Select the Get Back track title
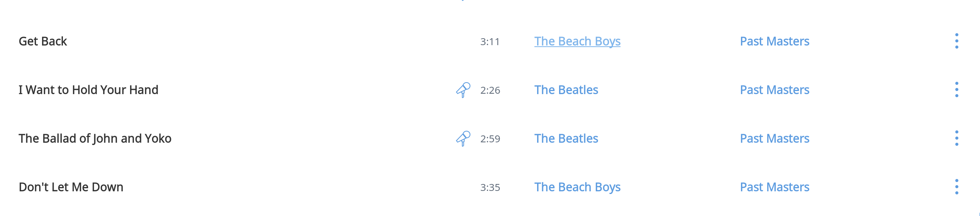 [x=43, y=41]
